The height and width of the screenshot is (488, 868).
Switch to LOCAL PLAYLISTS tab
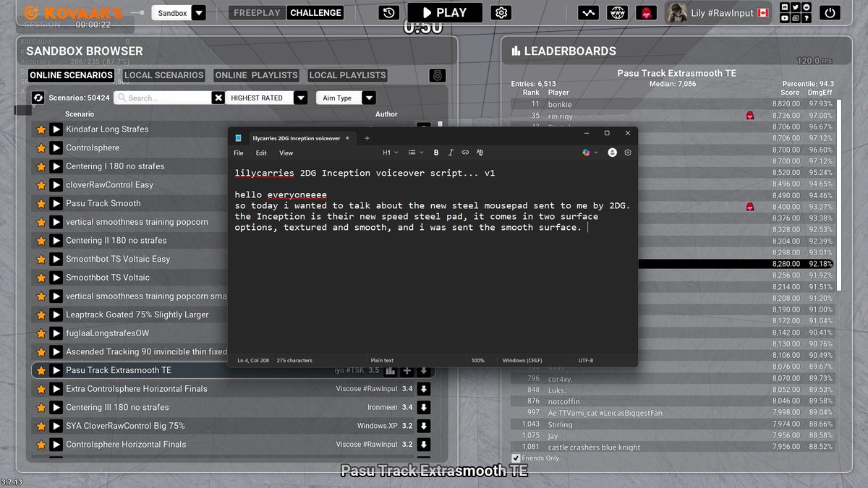tap(348, 75)
